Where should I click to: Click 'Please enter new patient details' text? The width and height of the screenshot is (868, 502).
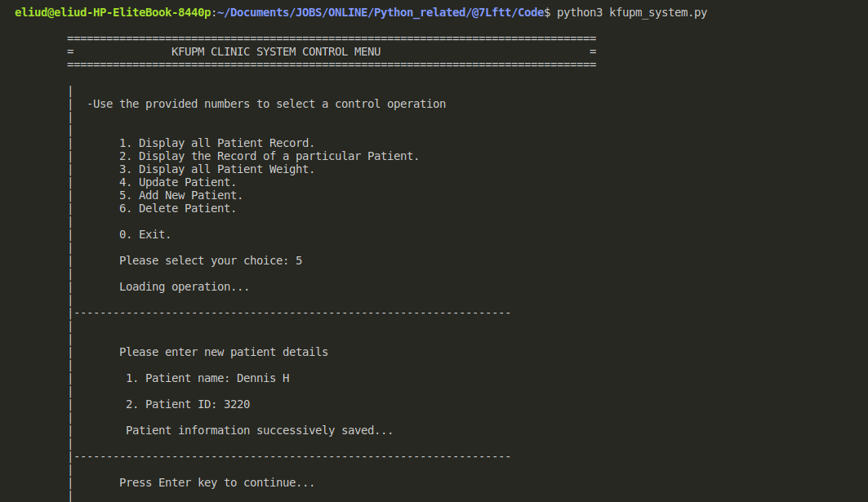coord(224,352)
